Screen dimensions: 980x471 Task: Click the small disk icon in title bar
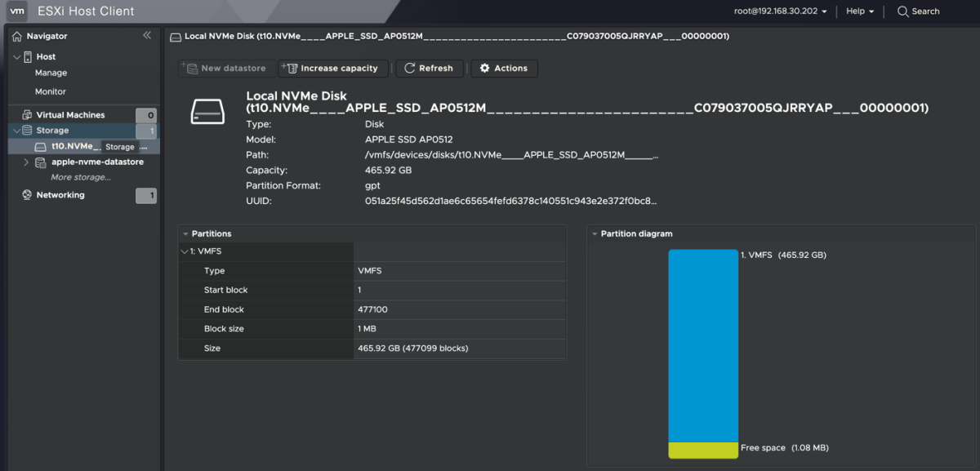coord(176,37)
